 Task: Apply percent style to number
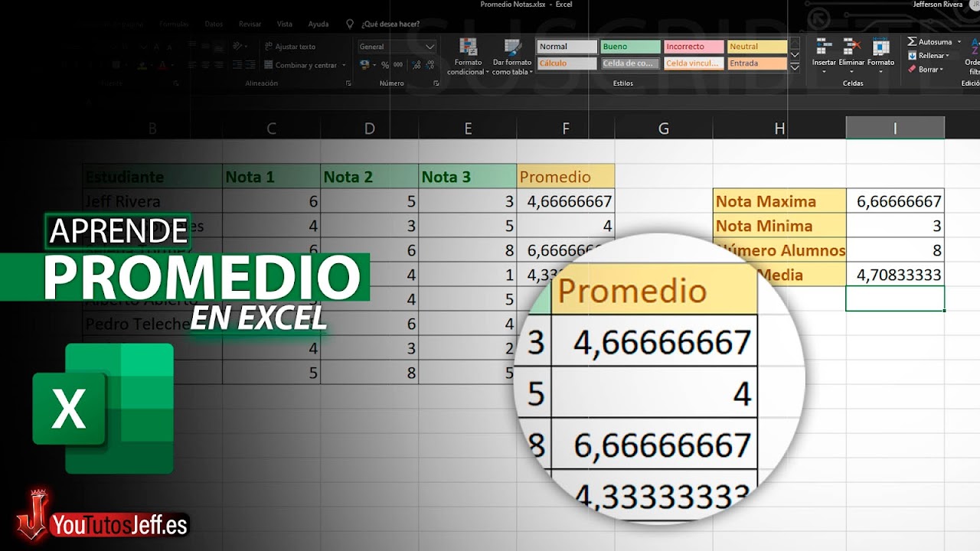(x=385, y=65)
